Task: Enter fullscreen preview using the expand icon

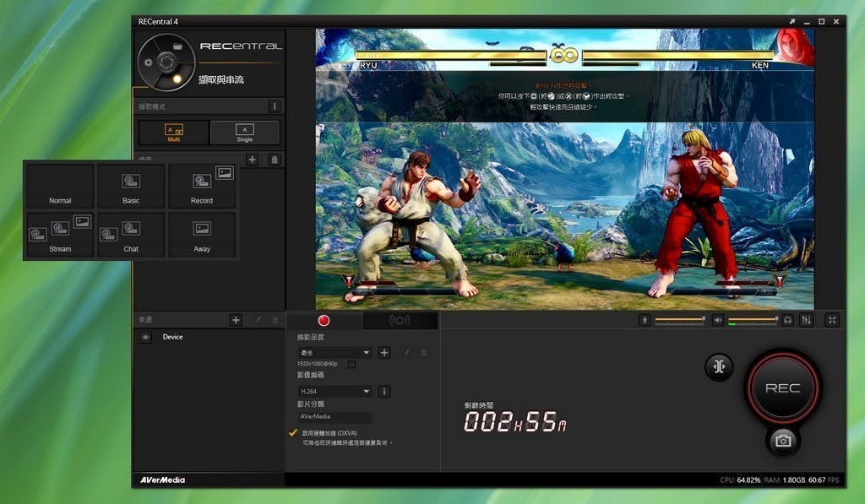Action: pos(832,320)
